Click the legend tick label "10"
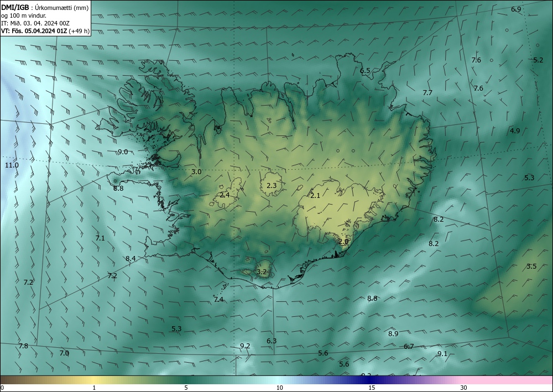The height and width of the screenshot is (392, 553). pyautogui.click(x=280, y=388)
